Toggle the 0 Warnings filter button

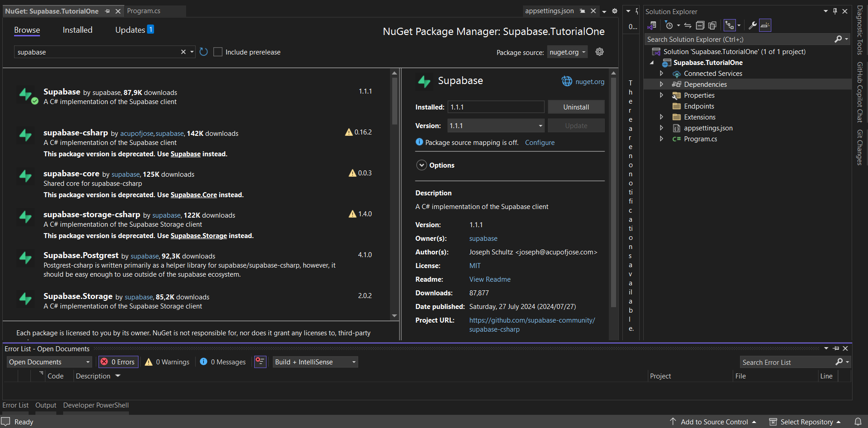point(167,362)
